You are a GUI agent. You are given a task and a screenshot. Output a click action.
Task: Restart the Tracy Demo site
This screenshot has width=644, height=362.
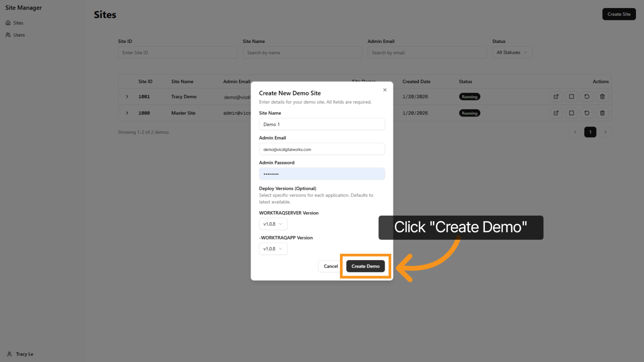coord(586,97)
